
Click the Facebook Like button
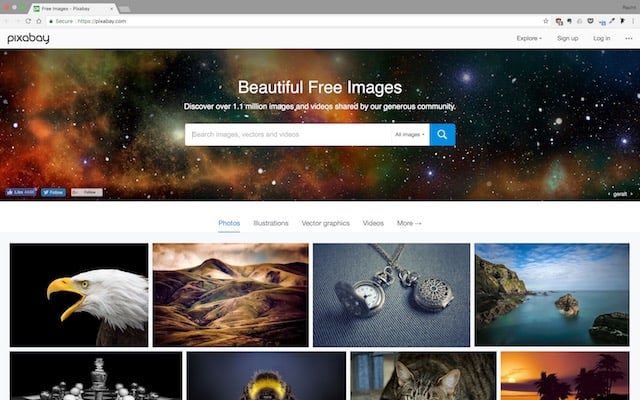pos(21,192)
